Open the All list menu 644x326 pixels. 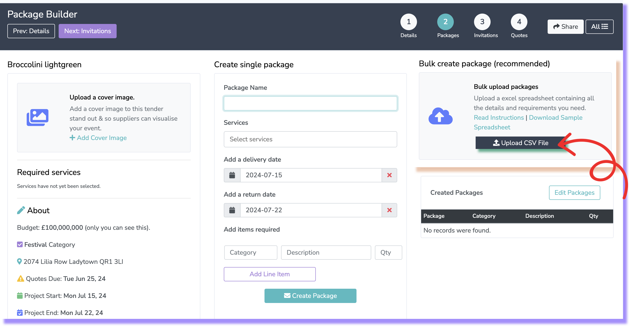[599, 26]
